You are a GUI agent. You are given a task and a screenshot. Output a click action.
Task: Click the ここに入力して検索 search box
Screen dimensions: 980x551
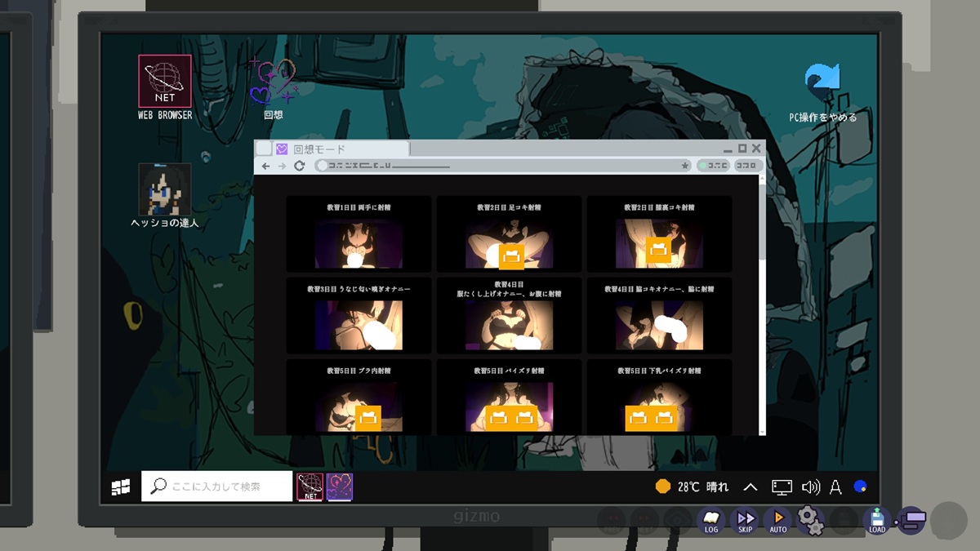coord(217,487)
